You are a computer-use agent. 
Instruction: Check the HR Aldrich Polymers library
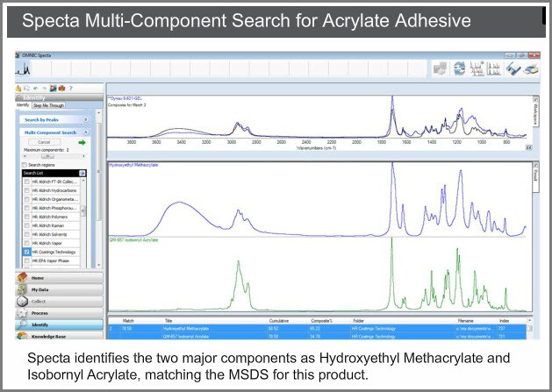pos(25,216)
